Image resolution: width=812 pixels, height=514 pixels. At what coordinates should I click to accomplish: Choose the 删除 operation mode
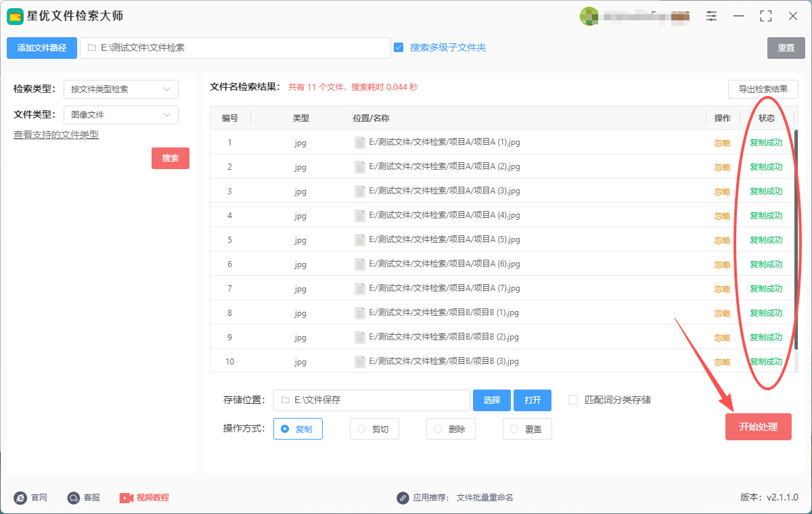(x=438, y=429)
